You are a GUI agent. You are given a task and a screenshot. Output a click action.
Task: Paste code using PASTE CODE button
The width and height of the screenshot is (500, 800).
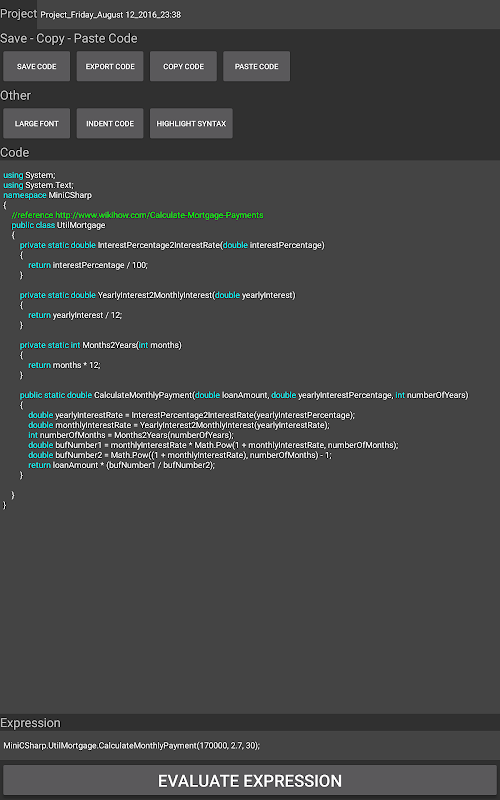pyautogui.click(x=257, y=66)
